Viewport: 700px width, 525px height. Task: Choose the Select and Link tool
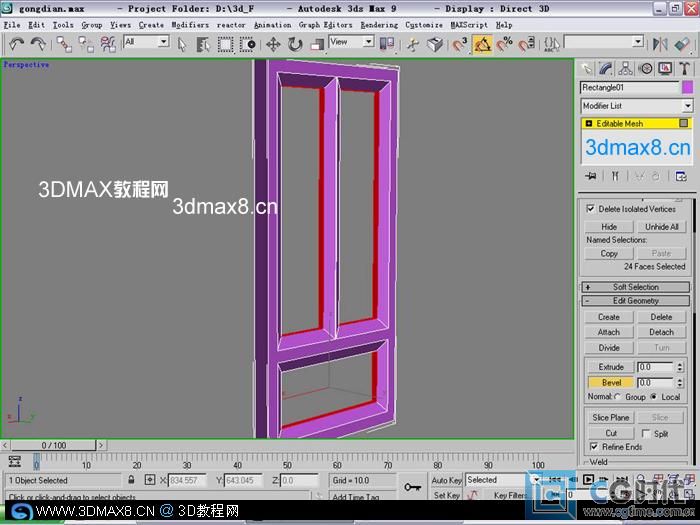point(64,44)
